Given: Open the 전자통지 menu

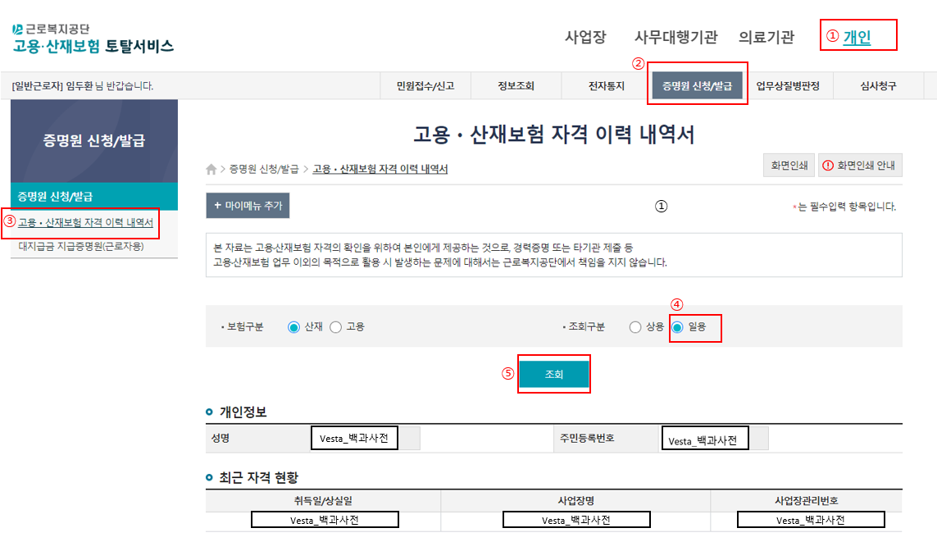Looking at the screenshot, I should pos(607,84).
